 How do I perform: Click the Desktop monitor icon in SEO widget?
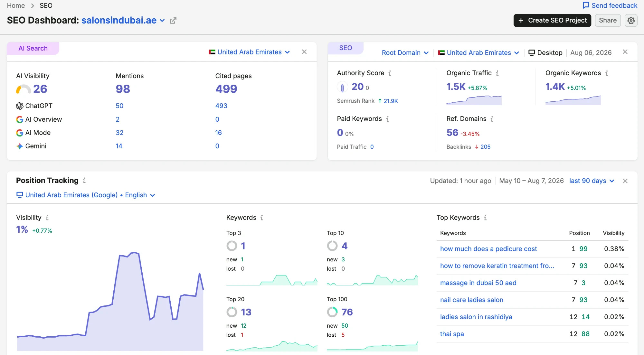[532, 53]
